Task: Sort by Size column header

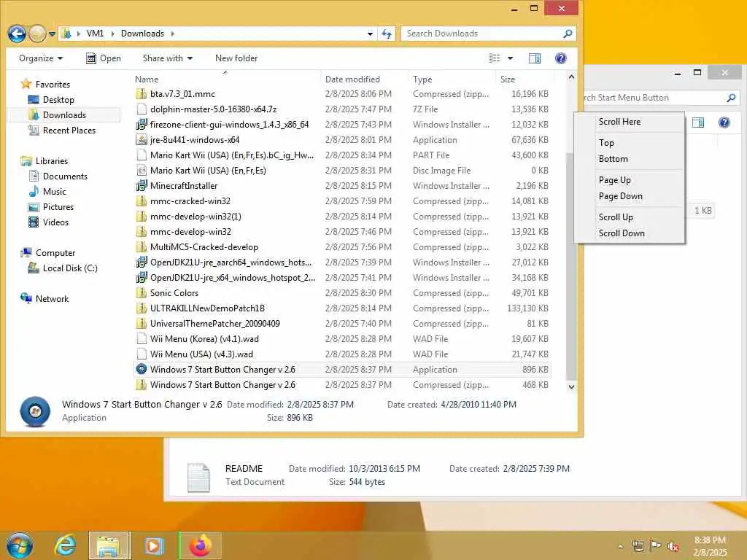Action: click(x=508, y=79)
